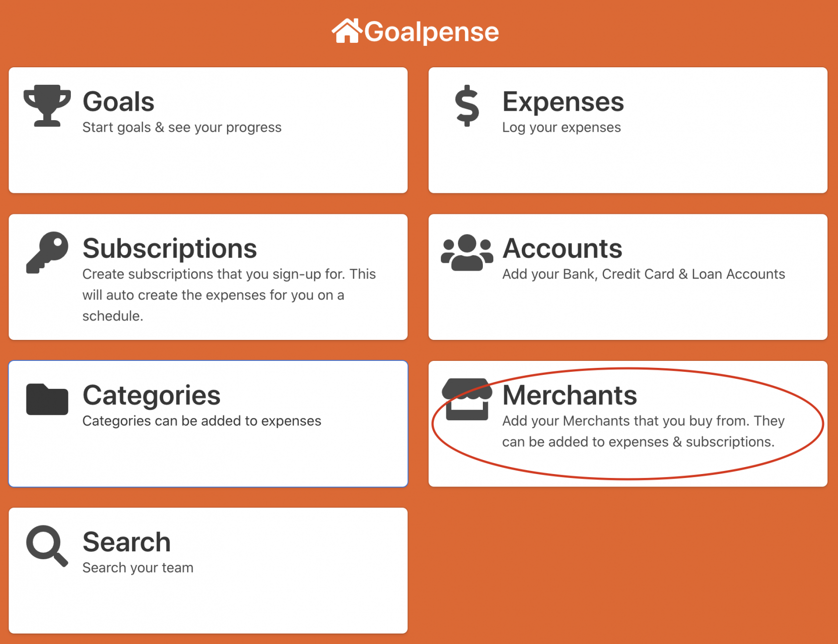Open the Categories title
The image size is (838, 644).
(x=152, y=395)
